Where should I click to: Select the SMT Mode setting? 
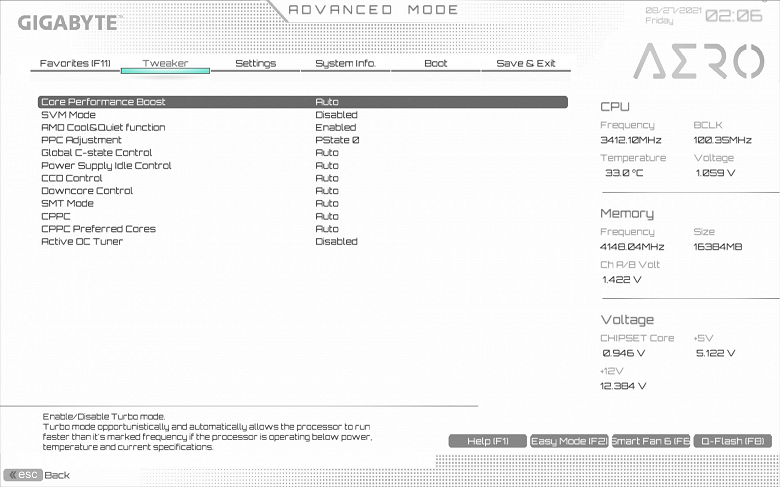(67, 203)
